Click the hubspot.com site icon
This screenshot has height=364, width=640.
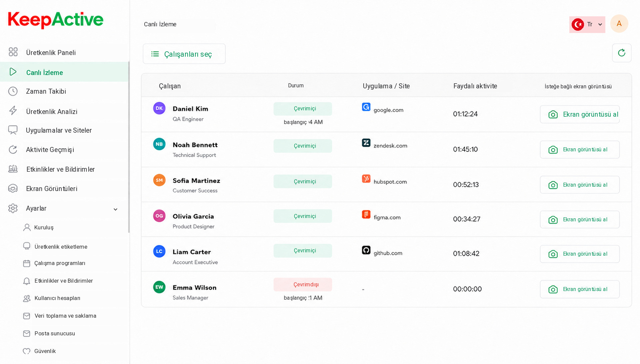click(366, 179)
